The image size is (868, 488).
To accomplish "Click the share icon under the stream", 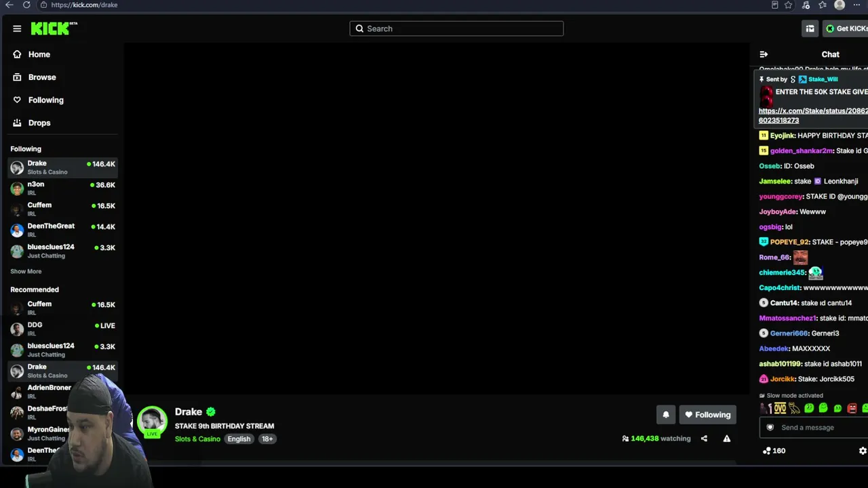I will [x=704, y=439].
